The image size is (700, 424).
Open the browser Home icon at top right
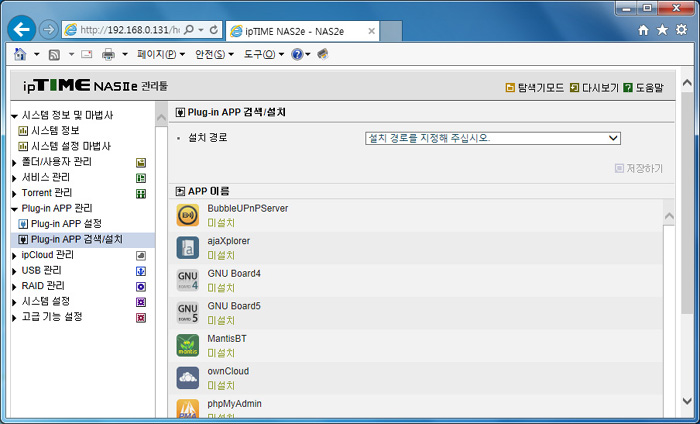point(643,30)
